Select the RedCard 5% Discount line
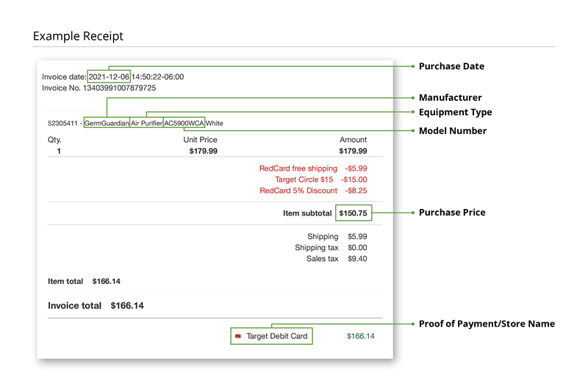 pos(313,190)
